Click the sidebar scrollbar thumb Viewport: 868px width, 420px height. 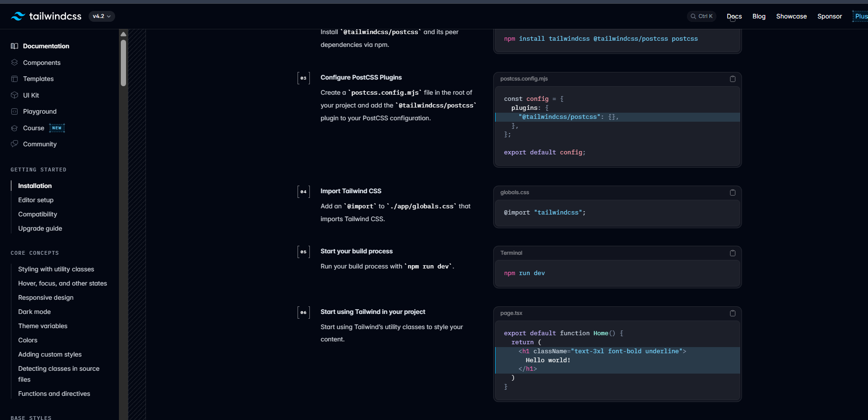click(123, 63)
